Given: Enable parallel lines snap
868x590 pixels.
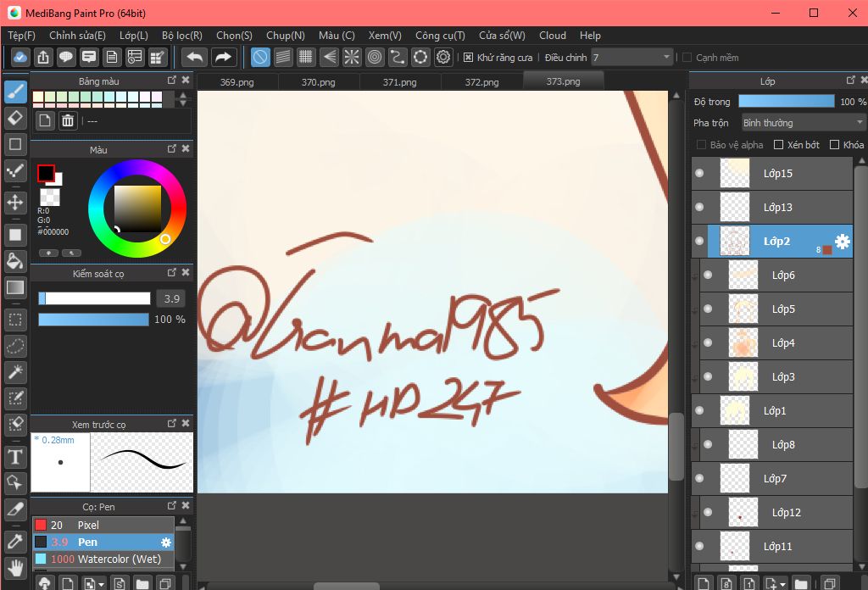Looking at the screenshot, I should pyautogui.click(x=283, y=57).
